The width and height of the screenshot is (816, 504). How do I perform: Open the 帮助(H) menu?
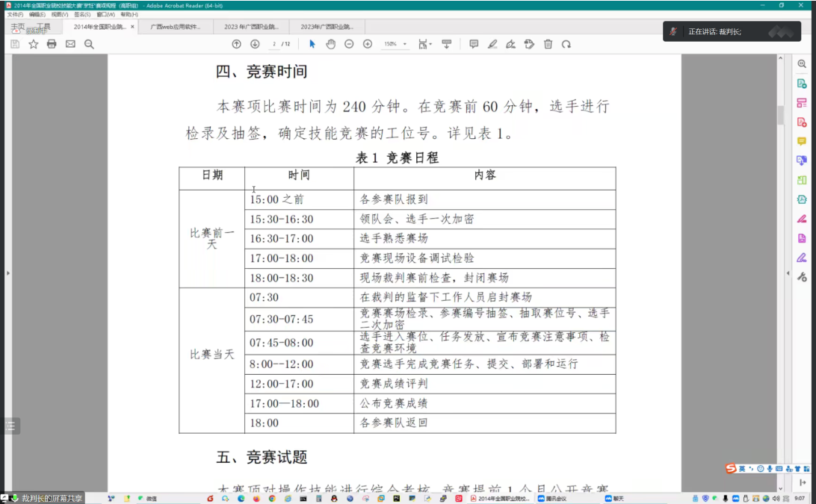pos(129,15)
